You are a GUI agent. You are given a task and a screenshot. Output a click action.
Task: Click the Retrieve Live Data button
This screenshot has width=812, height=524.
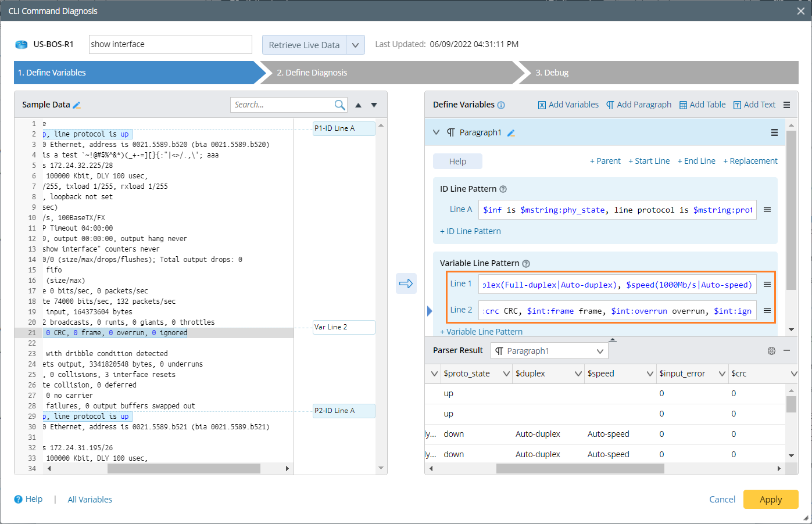click(304, 45)
